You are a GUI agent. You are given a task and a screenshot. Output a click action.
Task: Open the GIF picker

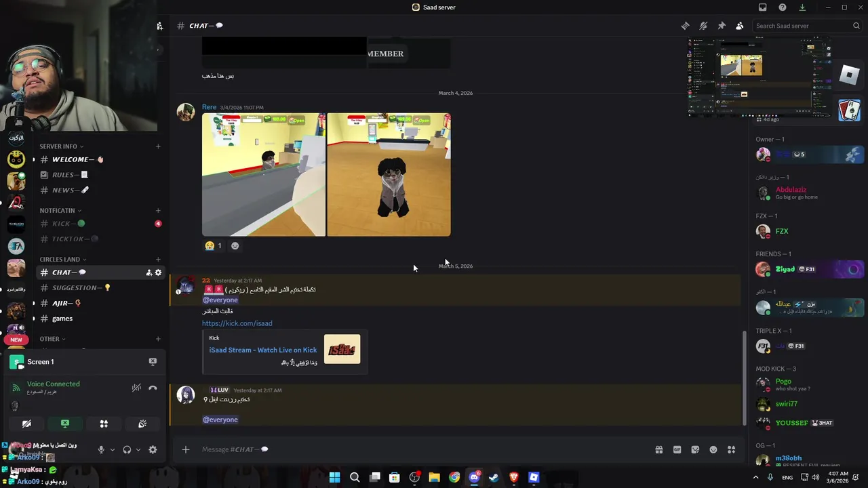[677, 449]
